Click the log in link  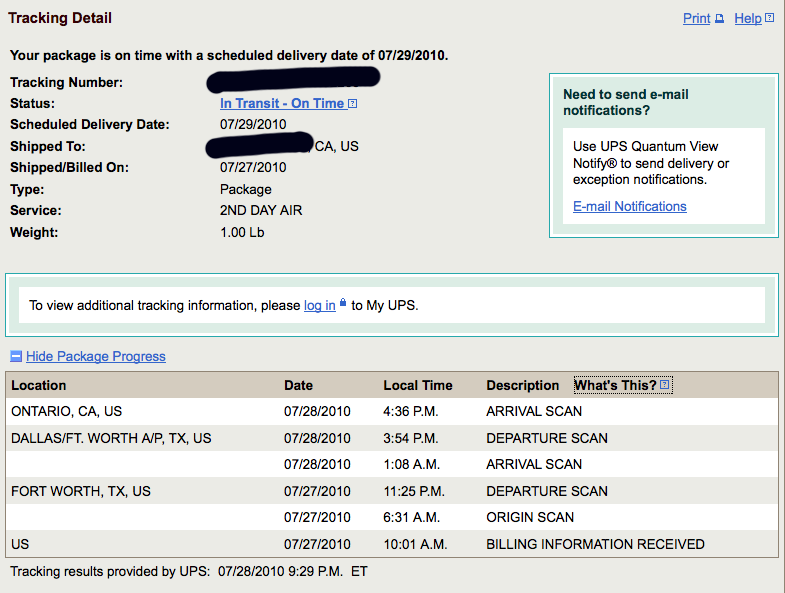319,306
